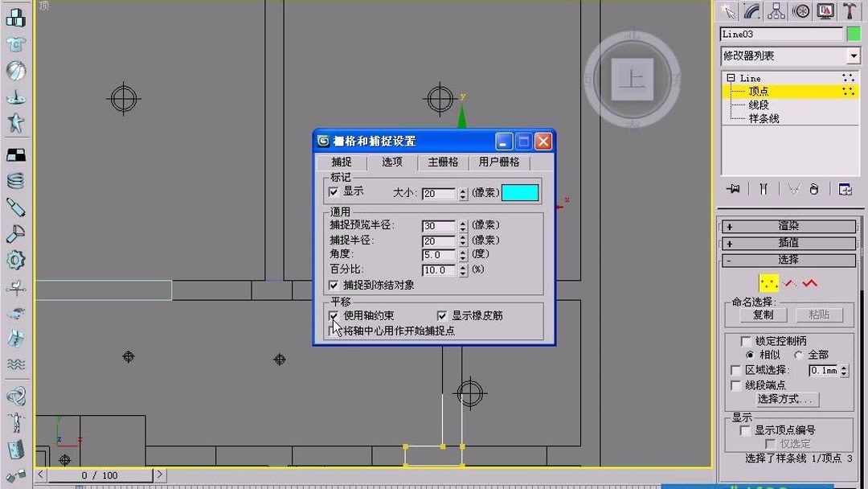868x489 pixels.
Task: Open the Utilities (hammer) panel
Action: (x=850, y=11)
